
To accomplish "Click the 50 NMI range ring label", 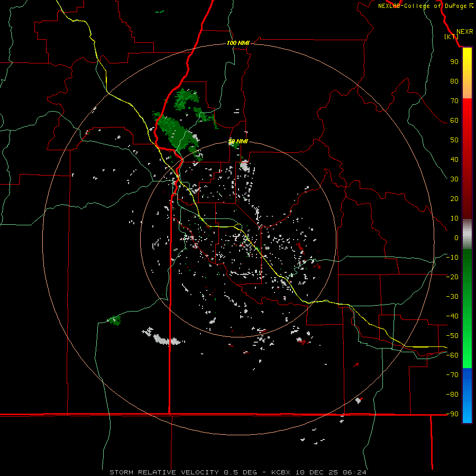I will (238, 141).
